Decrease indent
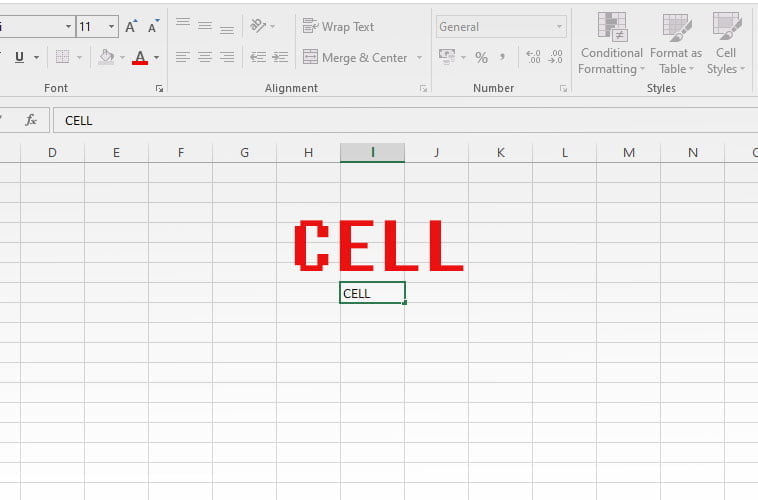Image resolution: width=758 pixels, height=500 pixels. click(258, 57)
